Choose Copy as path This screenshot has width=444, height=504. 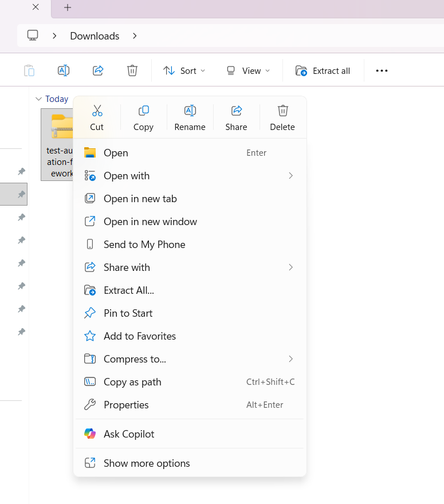point(190,382)
